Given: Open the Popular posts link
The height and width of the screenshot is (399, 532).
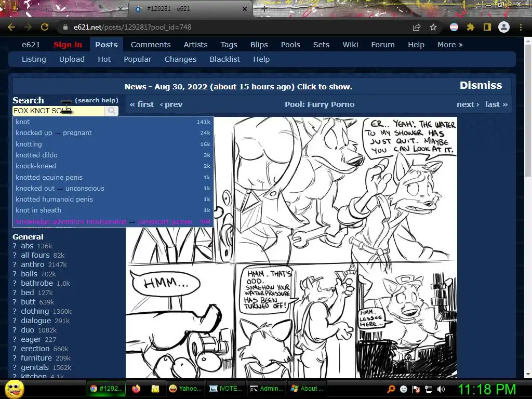Looking at the screenshot, I should click(x=137, y=59).
